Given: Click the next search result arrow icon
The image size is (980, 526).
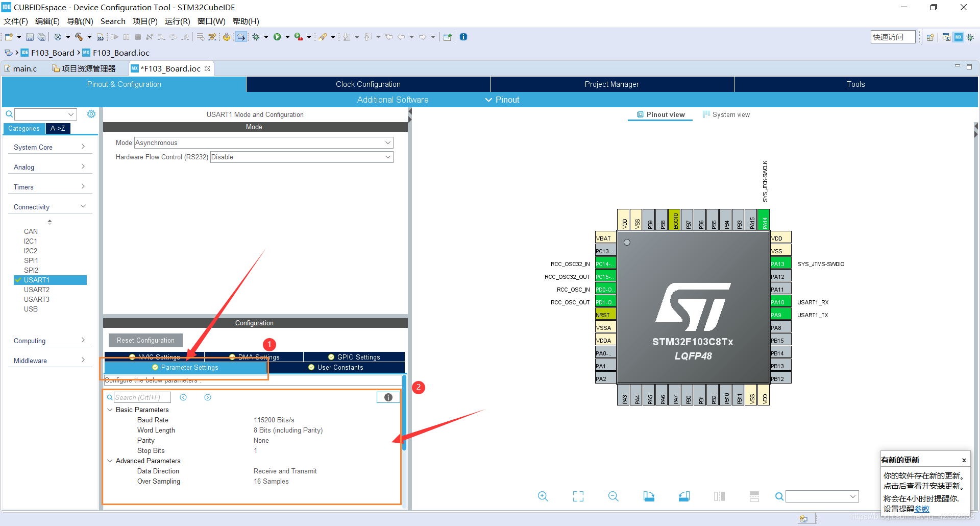Looking at the screenshot, I should click(x=208, y=397).
